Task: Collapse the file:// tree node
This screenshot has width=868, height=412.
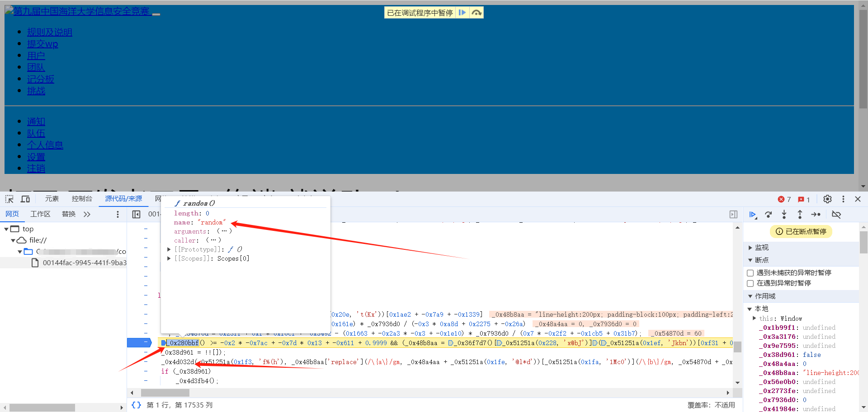Action: (x=13, y=240)
